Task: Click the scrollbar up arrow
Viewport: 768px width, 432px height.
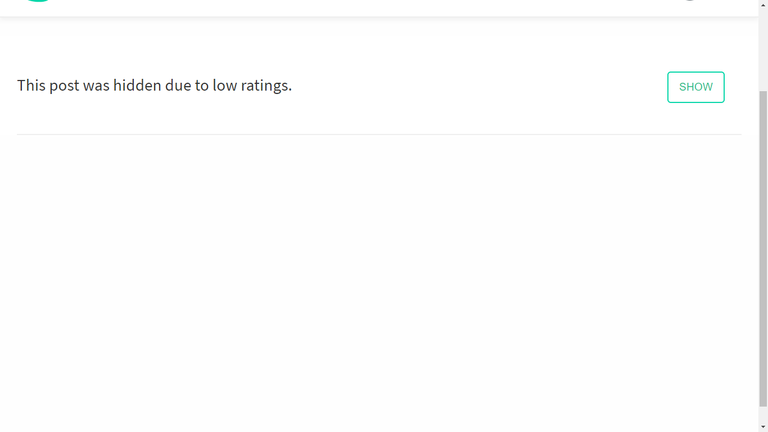Action: 763,4
